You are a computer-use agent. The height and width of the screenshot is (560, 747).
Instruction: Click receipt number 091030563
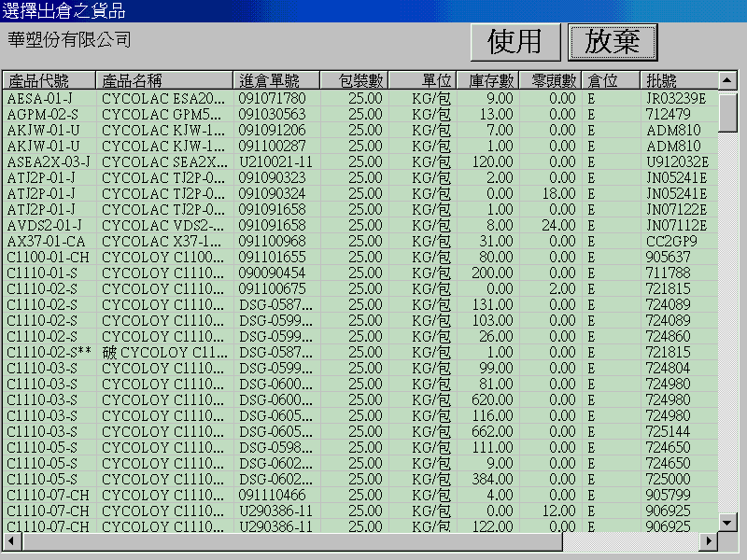coord(272,114)
